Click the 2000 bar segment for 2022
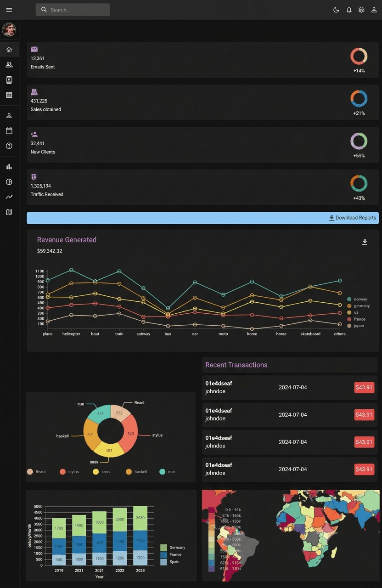This screenshot has width=382, height=588. pos(120,520)
